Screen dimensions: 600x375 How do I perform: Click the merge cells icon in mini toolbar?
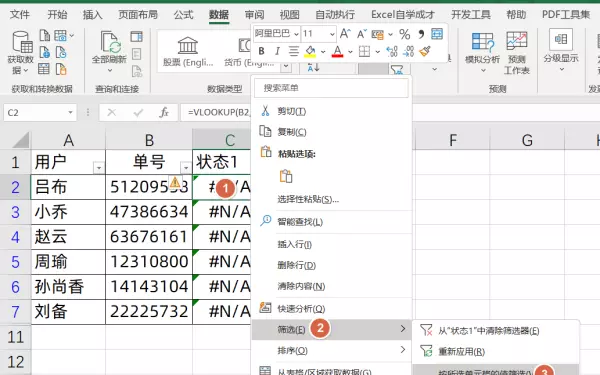pyautogui.click(x=437, y=34)
